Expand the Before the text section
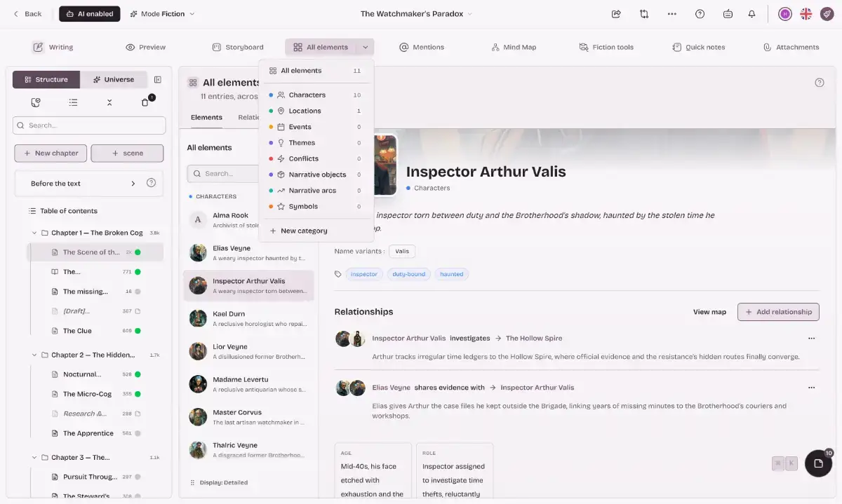 point(133,184)
